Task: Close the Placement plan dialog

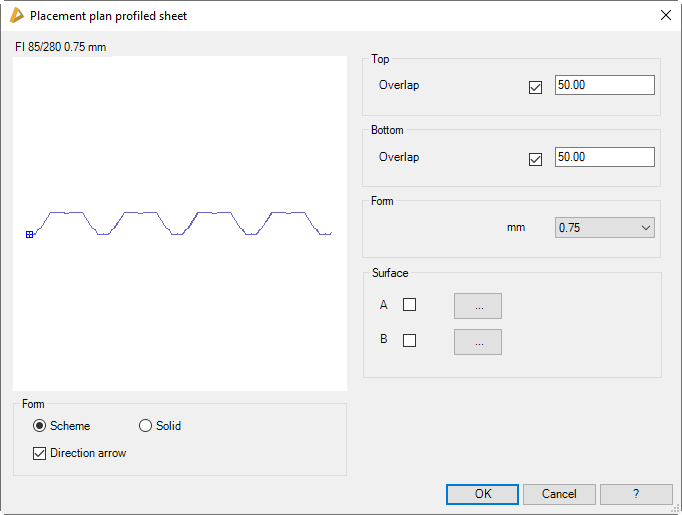Action: (x=665, y=16)
